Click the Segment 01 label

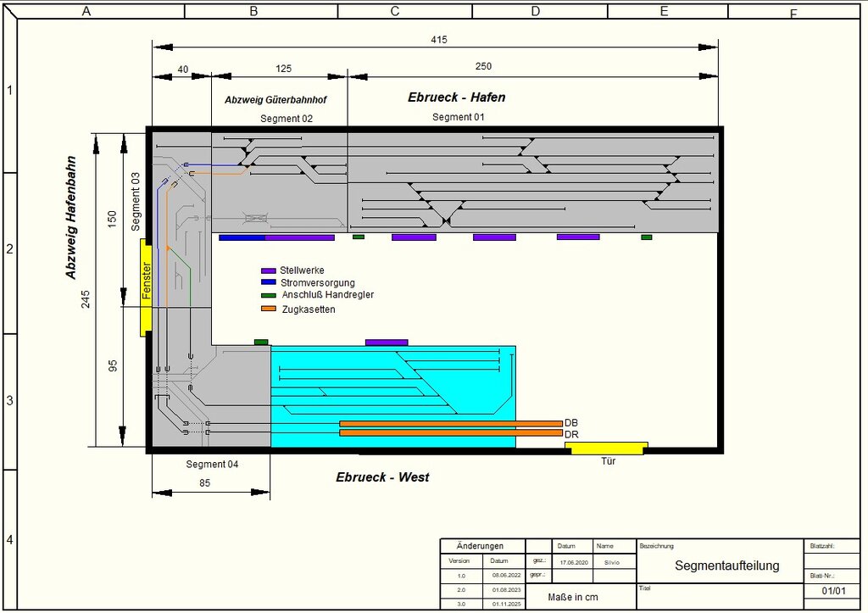tap(458, 117)
